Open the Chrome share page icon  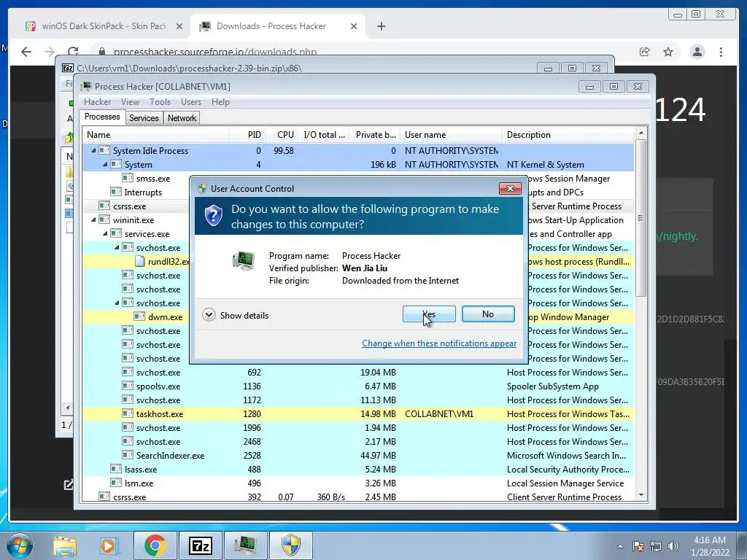pyautogui.click(x=645, y=52)
